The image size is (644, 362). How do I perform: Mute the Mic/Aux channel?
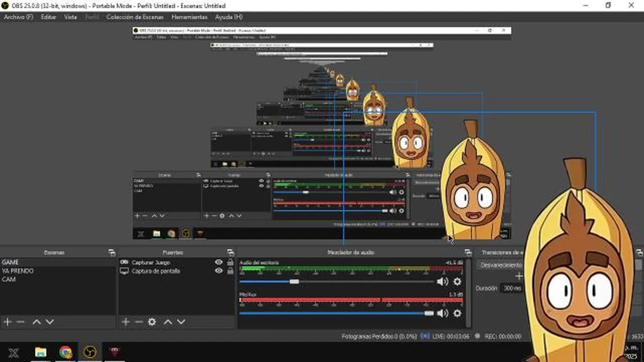[442, 313]
